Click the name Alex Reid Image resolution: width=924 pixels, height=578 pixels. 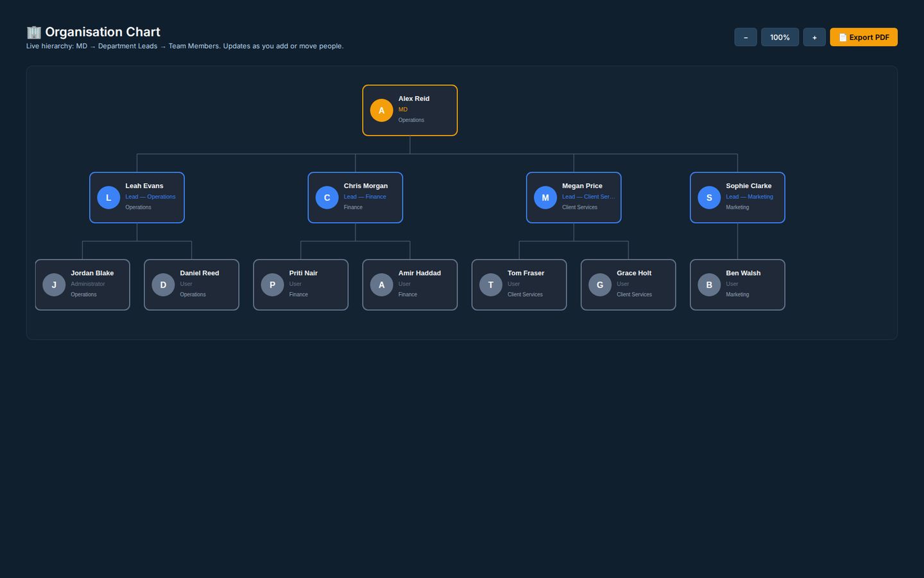(x=414, y=99)
